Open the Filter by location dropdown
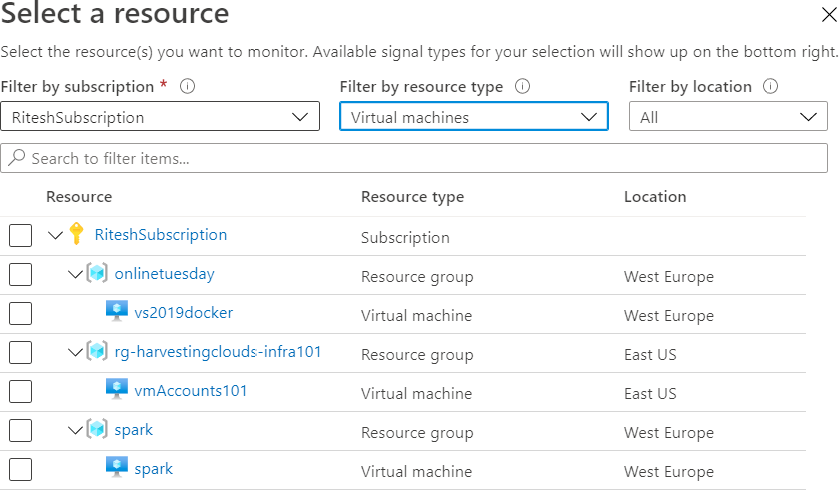Image resolution: width=839 pixels, height=490 pixels. point(727,117)
